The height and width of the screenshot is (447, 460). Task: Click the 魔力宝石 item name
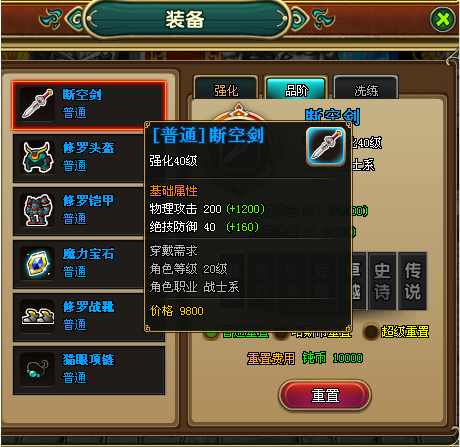89,254
